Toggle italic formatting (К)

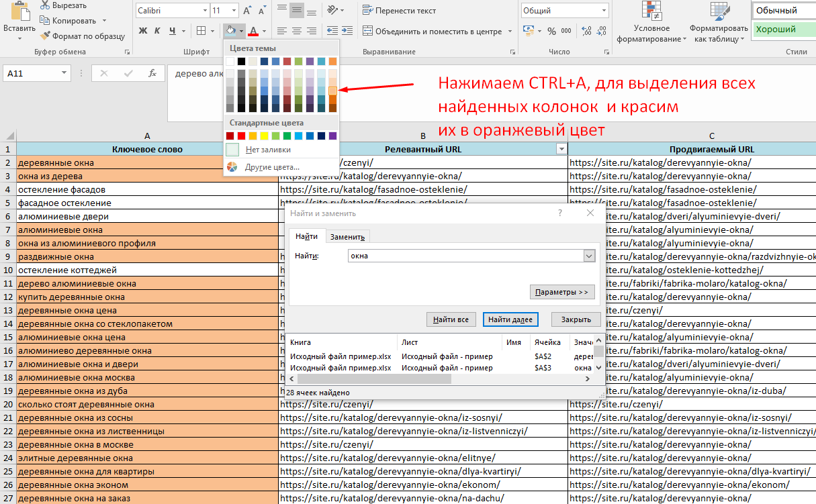tap(157, 31)
